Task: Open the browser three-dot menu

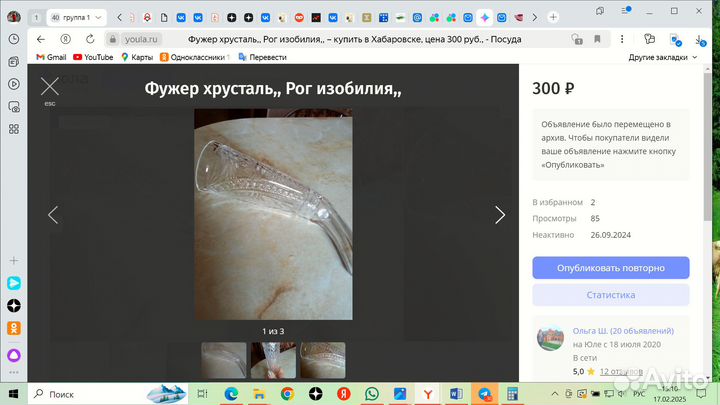Action: pyautogui.click(x=622, y=39)
